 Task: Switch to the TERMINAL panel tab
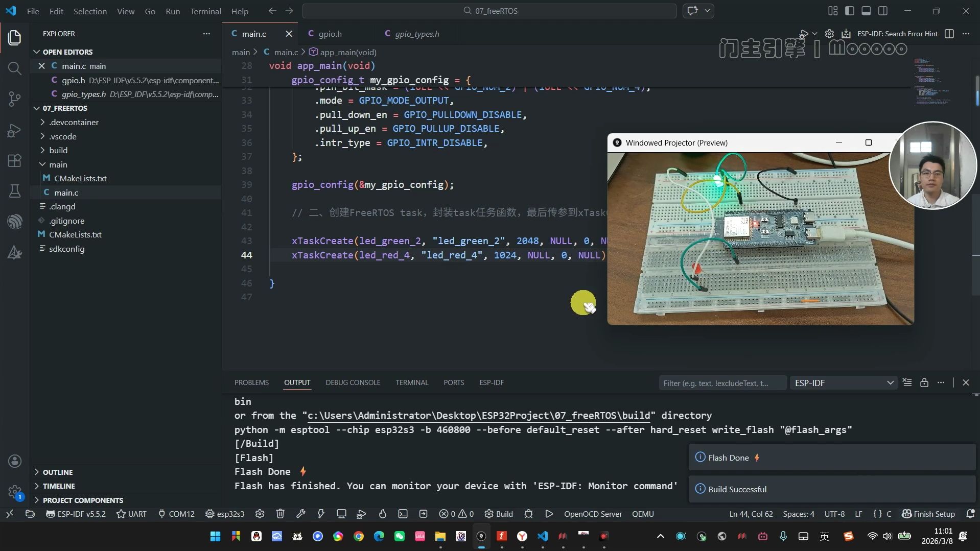click(411, 382)
